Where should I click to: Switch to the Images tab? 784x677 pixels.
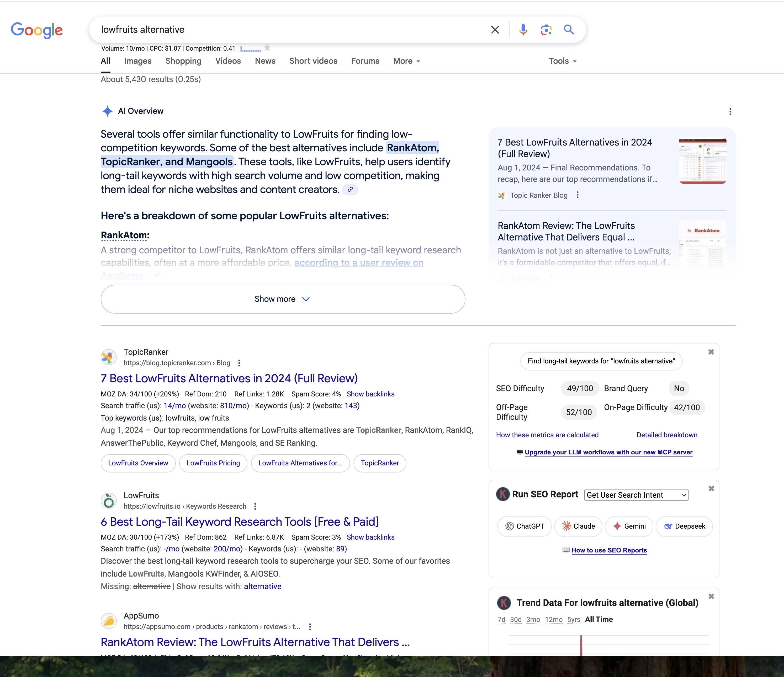(138, 61)
